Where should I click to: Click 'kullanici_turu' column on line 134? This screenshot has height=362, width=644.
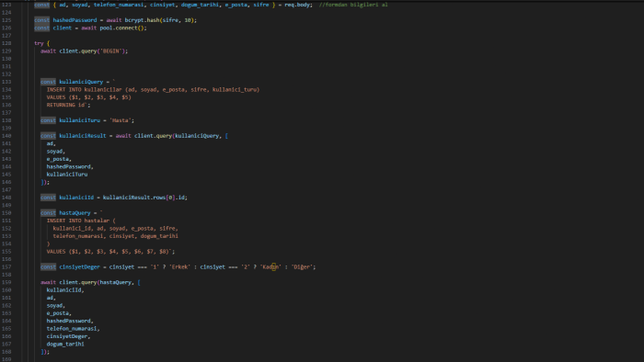pyautogui.click(x=235, y=89)
